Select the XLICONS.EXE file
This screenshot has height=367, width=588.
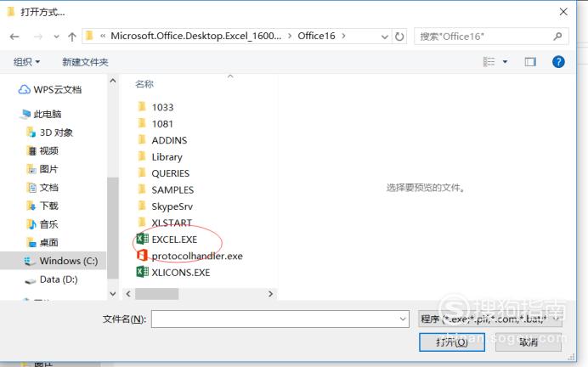(x=173, y=272)
